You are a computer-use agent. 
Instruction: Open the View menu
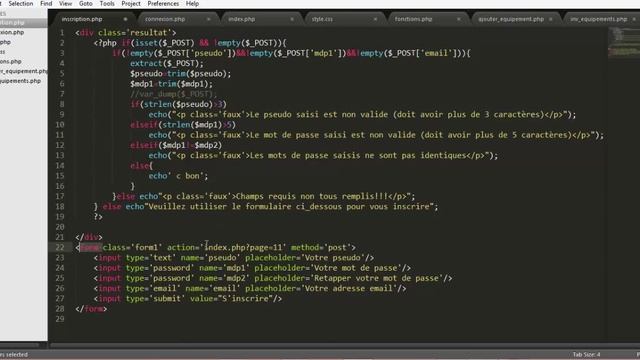(65, 4)
